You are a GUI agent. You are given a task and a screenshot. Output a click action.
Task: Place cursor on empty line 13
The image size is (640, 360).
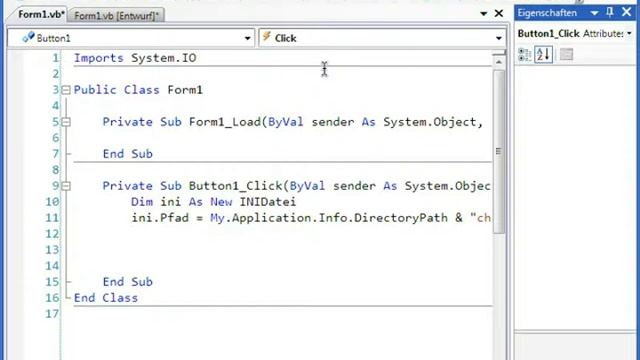click(x=282, y=250)
